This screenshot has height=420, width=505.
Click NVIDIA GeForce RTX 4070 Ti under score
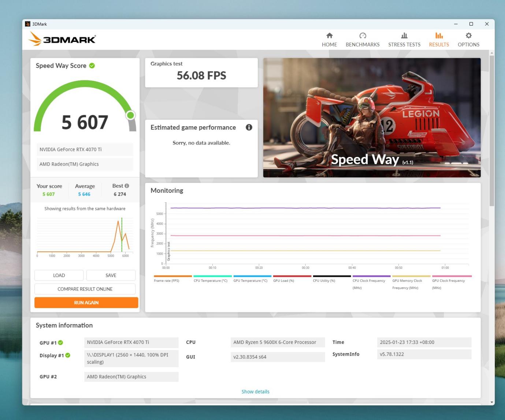tap(85, 149)
